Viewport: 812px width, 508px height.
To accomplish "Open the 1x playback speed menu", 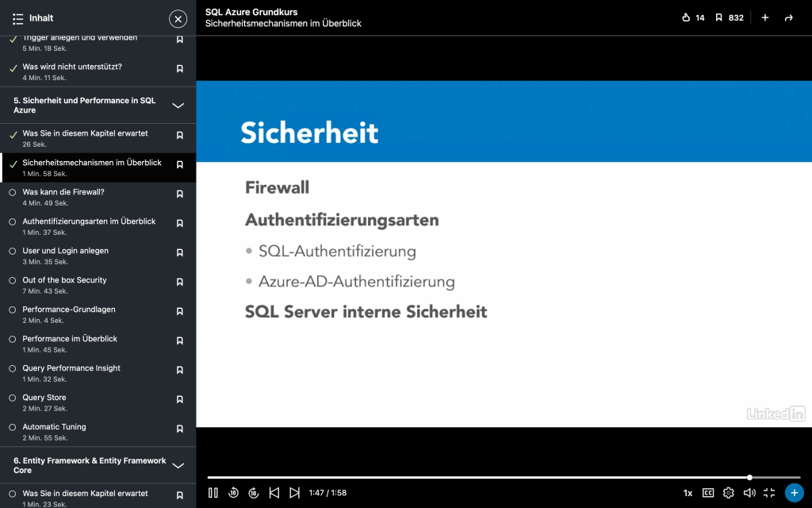I will [x=688, y=493].
